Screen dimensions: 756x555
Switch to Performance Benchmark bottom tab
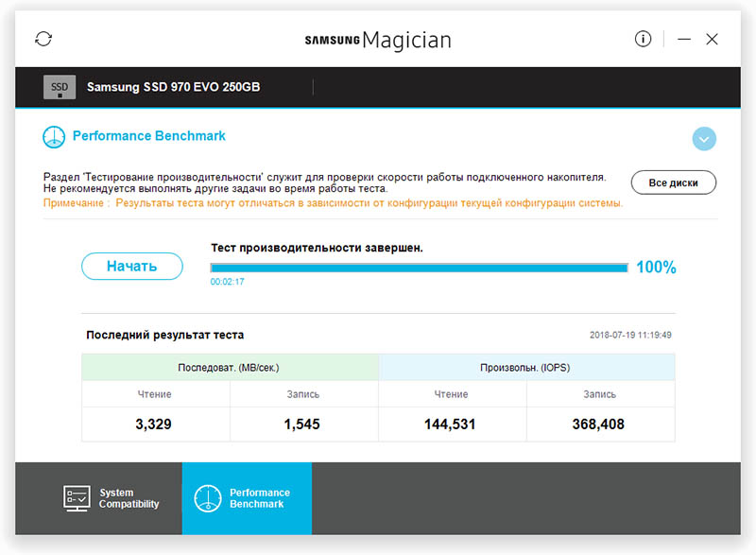click(x=247, y=498)
